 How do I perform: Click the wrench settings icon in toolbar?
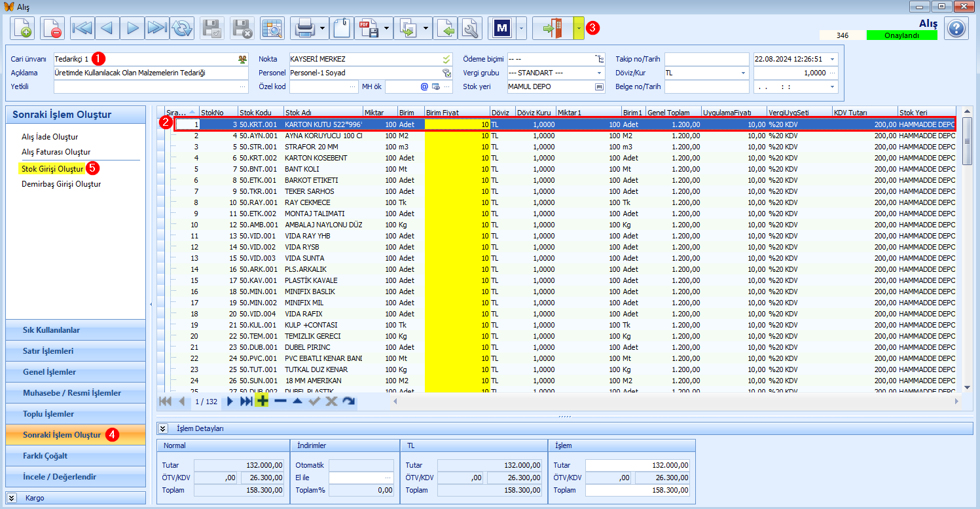click(x=469, y=28)
